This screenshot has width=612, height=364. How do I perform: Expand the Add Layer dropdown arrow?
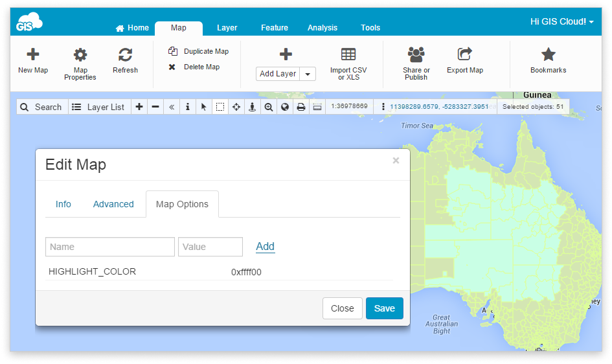coord(308,74)
